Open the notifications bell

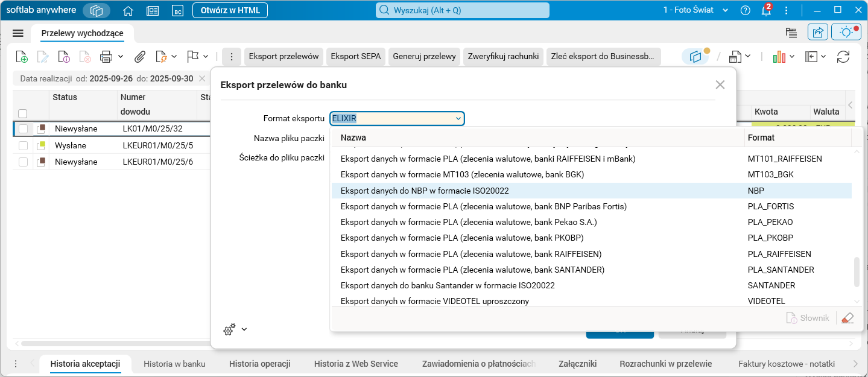[x=766, y=10]
